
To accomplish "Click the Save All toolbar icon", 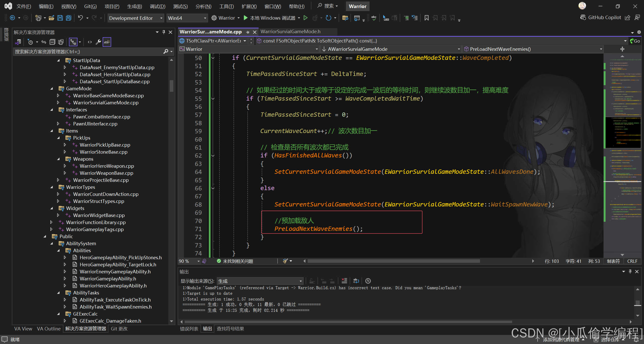I will pyautogui.click(x=68, y=18).
